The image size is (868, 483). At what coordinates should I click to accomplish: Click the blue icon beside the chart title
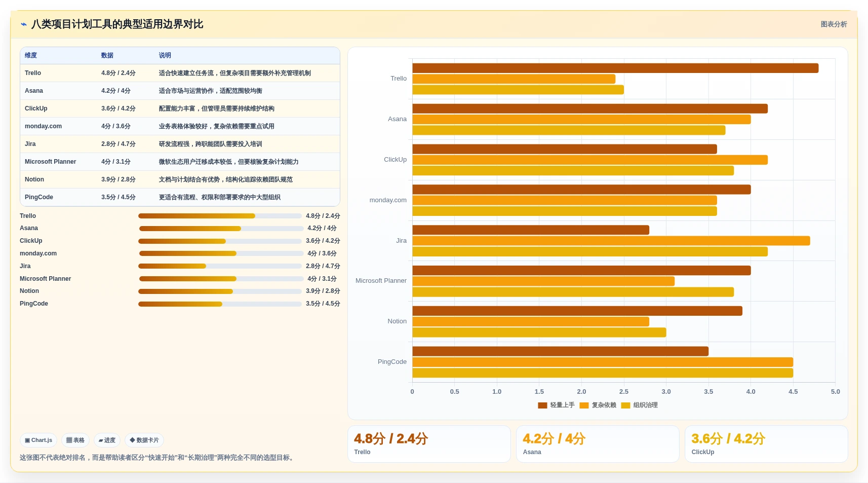coord(23,24)
